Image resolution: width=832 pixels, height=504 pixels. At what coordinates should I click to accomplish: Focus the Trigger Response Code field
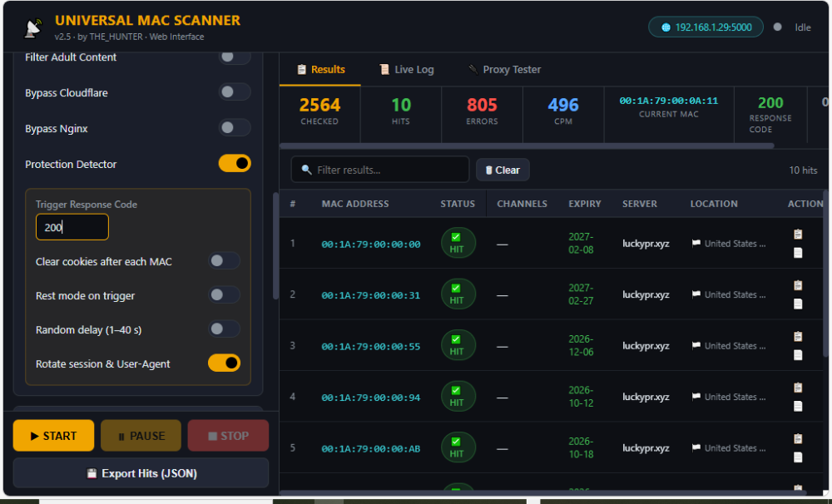point(72,227)
